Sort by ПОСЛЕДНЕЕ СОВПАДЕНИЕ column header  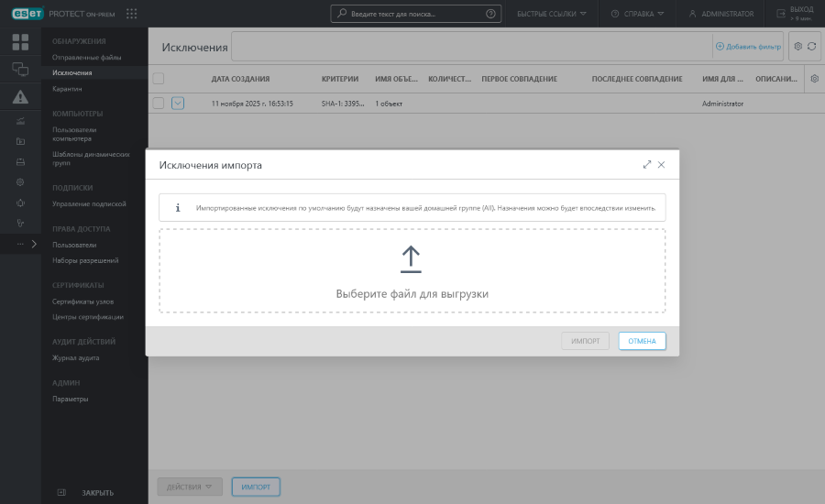[x=637, y=79]
